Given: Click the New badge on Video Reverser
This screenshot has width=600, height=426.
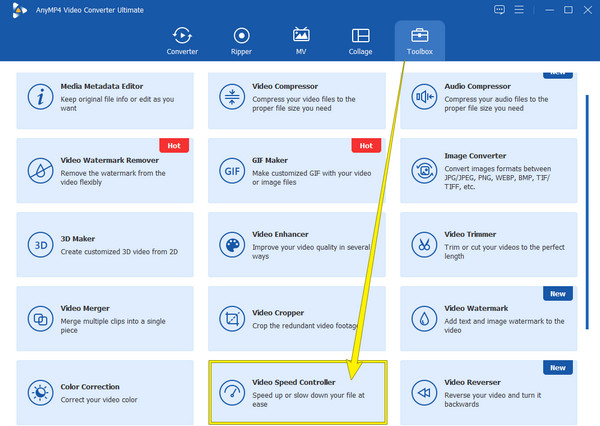Looking at the screenshot, I should 558,367.
